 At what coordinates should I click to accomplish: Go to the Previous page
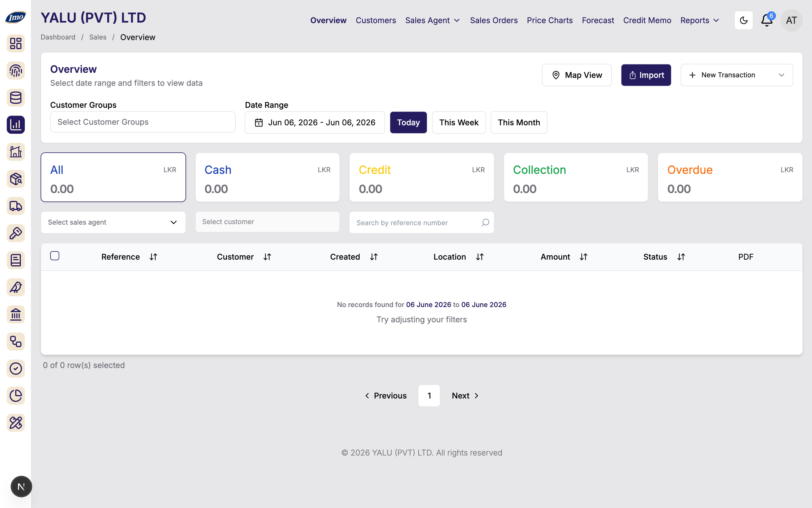pyautogui.click(x=385, y=396)
